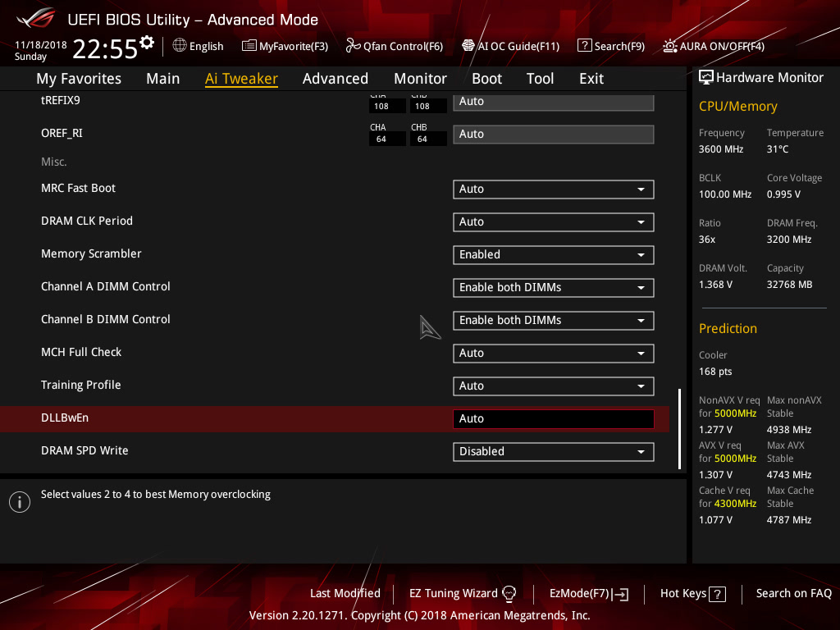
Task: Select the DRAM SPD Write label
Action: [x=84, y=450]
